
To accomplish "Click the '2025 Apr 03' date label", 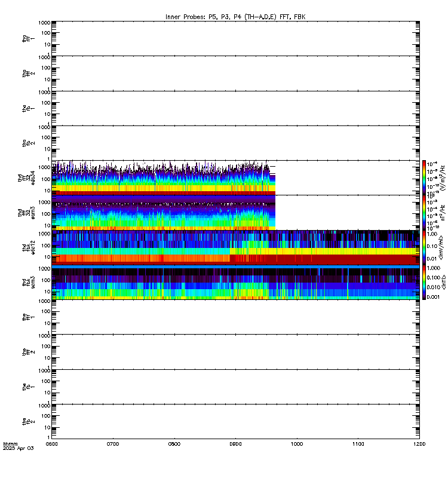I will click(x=19, y=448).
